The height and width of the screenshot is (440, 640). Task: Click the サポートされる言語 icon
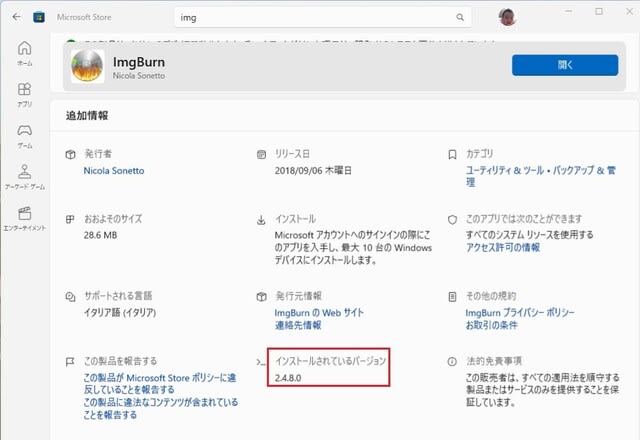pos(70,297)
